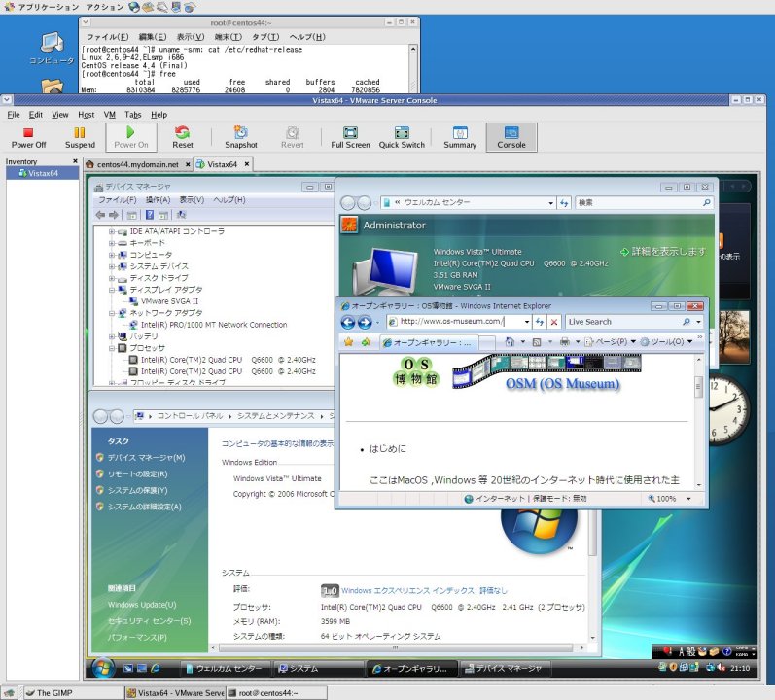This screenshot has height=700, width=775.
Task: Activate Quick Switch mode
Action: [402, 137]
